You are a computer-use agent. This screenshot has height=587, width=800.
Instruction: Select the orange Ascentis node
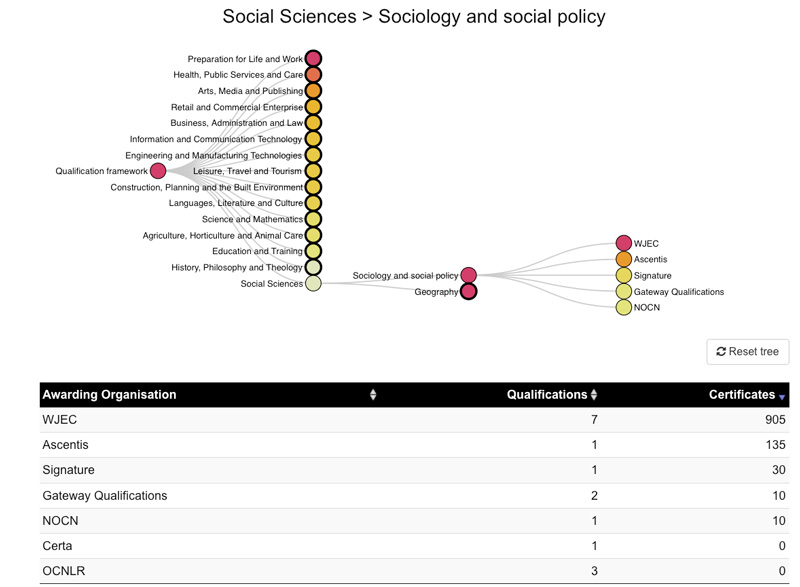pyautogui.click(x=623, y=259)
